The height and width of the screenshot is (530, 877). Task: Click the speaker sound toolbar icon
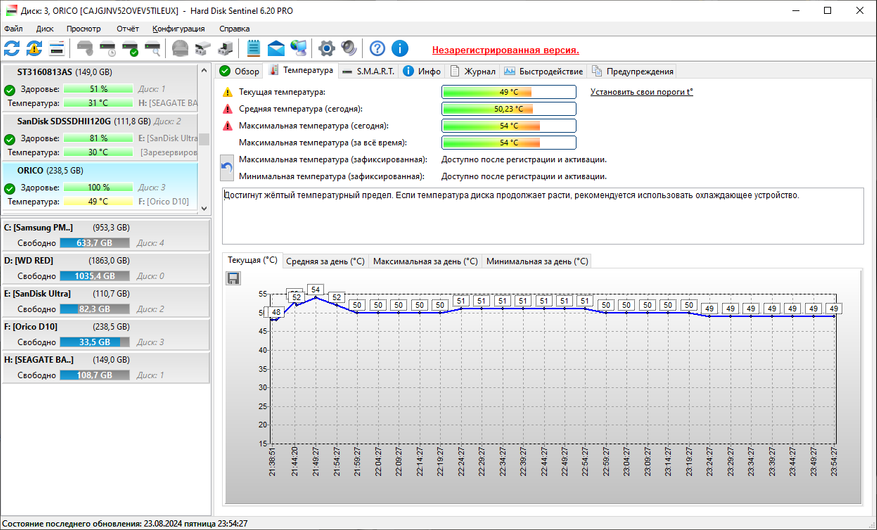pyautogui.click(x=349, y=48)
